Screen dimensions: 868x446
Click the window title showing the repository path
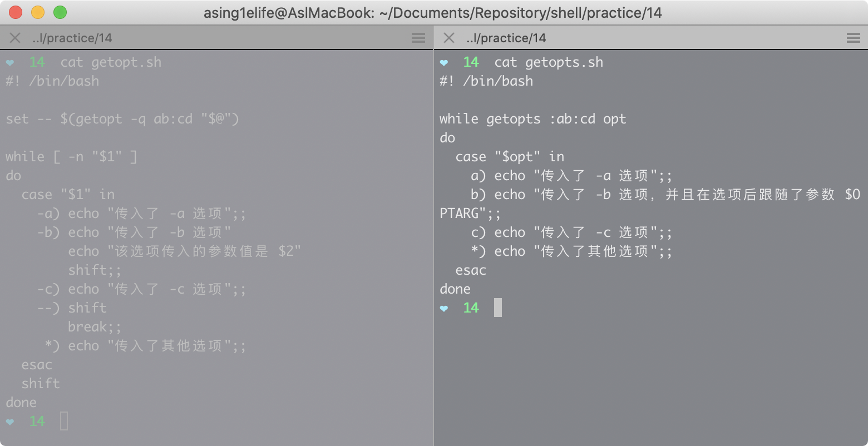click(x=433, y=12)
